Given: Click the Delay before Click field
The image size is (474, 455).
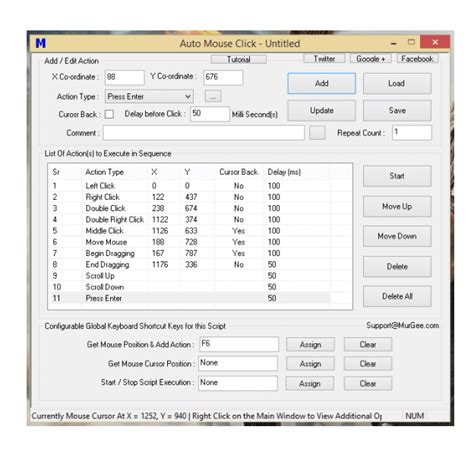Looking at the screenshot, I should point(210,114).
